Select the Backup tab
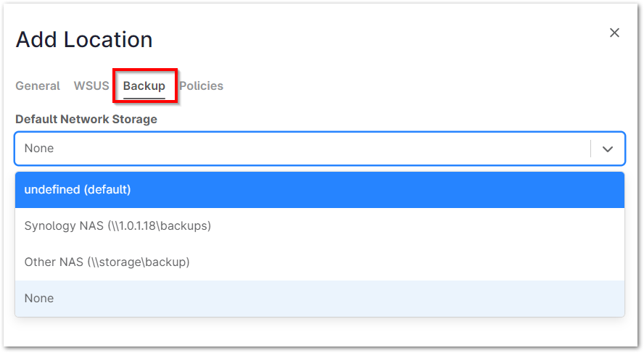 (144, 86)
